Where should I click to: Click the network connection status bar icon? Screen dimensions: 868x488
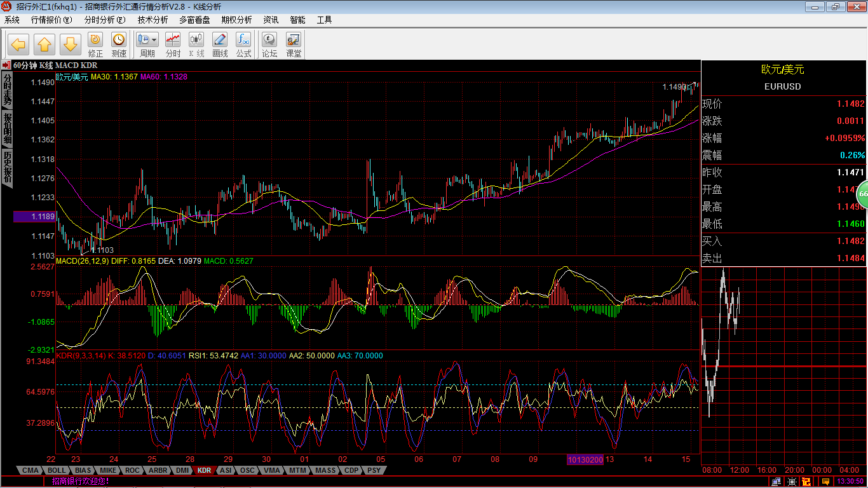click(776, 482)
